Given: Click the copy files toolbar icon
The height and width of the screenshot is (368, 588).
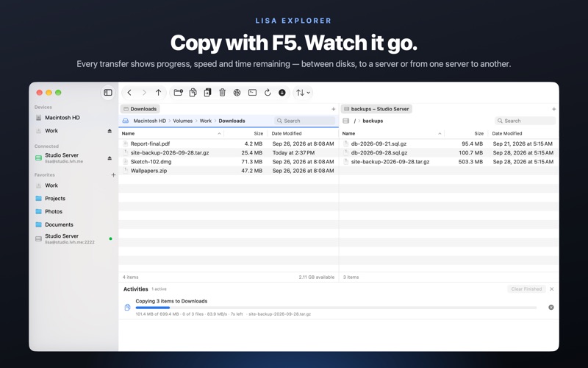Looking at the screenshot, I should click(193, 93).
